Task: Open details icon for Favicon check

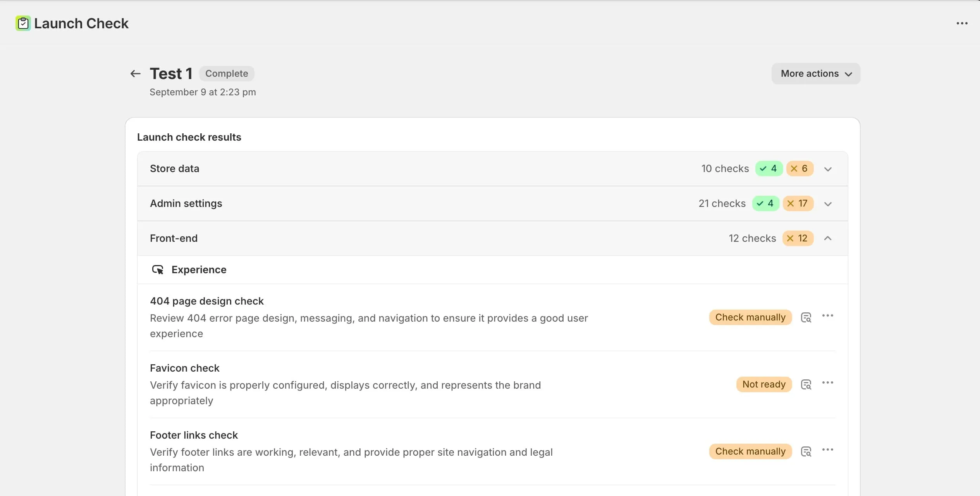Action: coord(806,384)
